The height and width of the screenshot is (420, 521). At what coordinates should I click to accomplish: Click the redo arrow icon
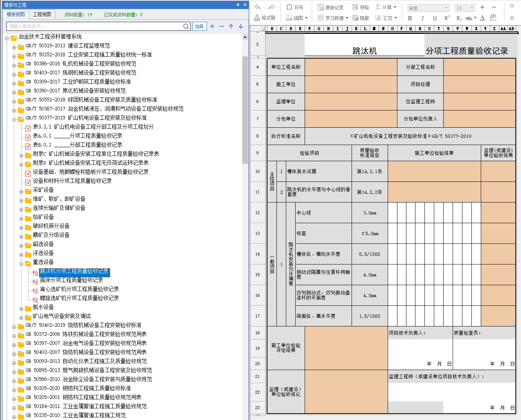coord(271,7)
